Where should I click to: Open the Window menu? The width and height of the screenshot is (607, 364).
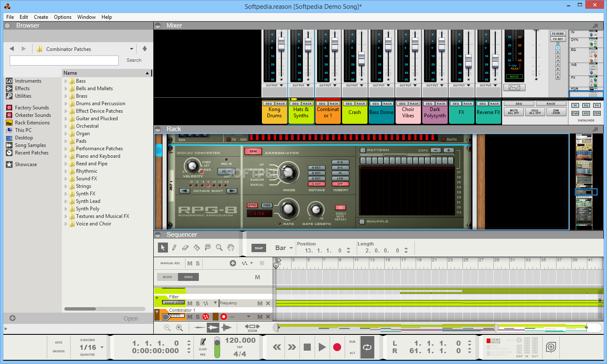[86, 17]
